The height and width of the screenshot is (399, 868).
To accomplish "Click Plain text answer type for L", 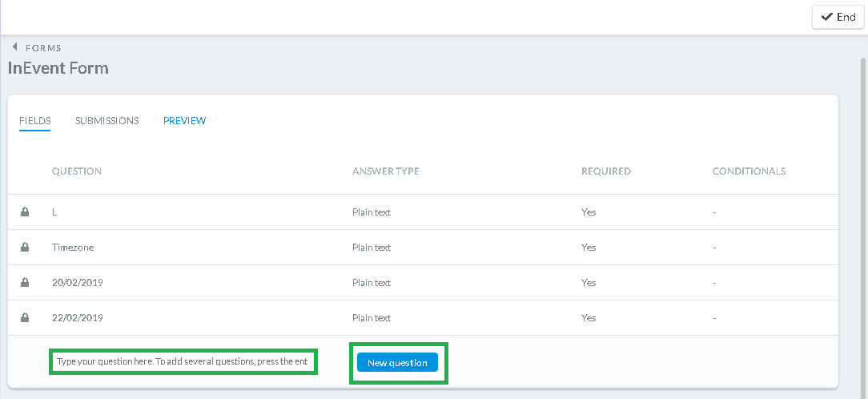I will click(x=372, y=212).
